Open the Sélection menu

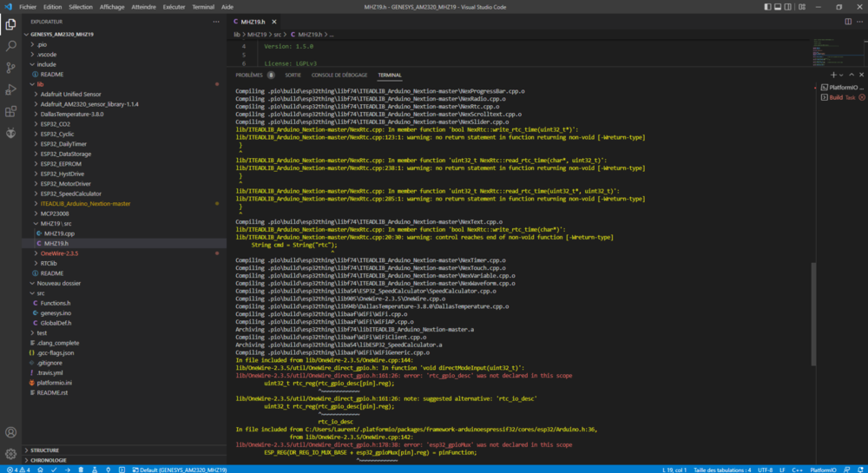81,7
